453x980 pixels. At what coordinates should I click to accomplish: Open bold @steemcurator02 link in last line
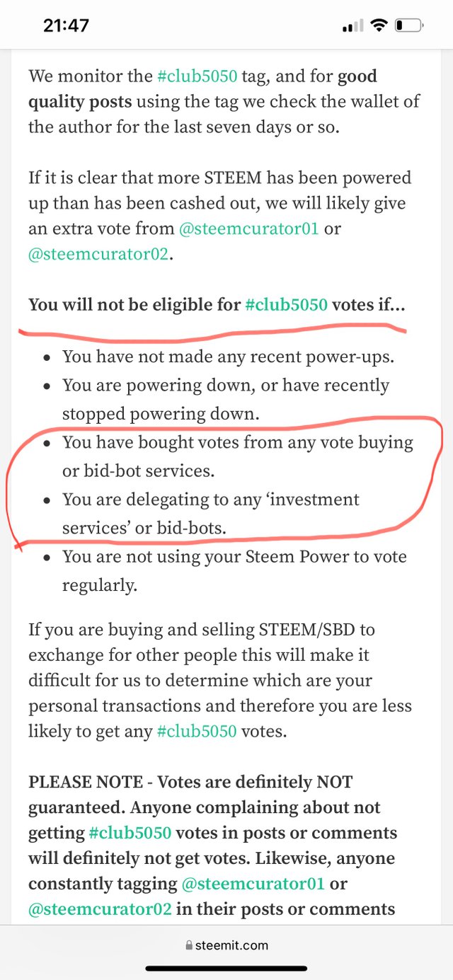tap(100, 909)
